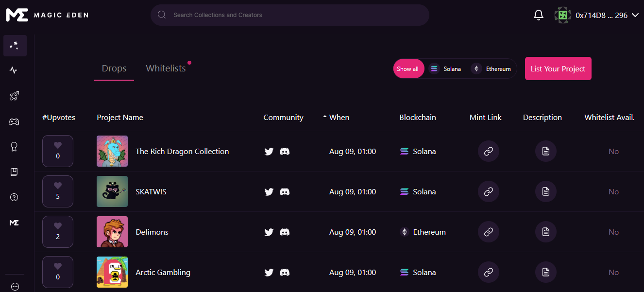The width and height of the screenshot is (644, 292).
Task: Open the book resources sidebar icon
Action: click(x=14, y=172)
